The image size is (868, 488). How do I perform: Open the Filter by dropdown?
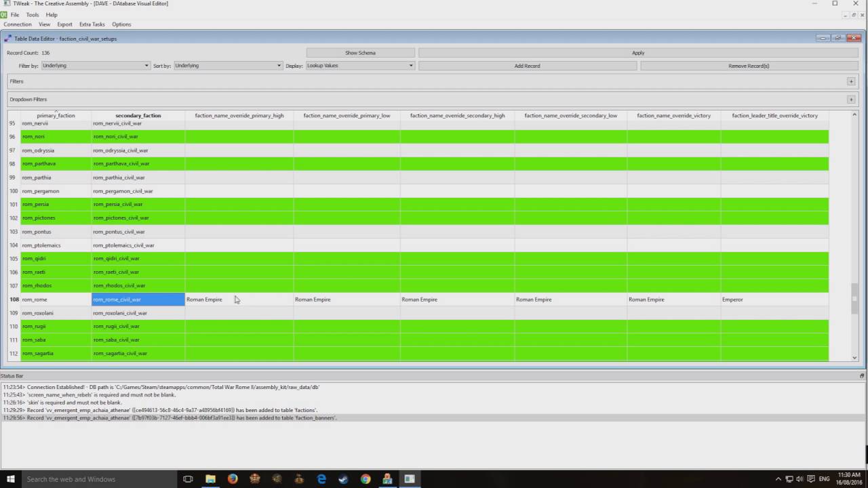(96, 66)
